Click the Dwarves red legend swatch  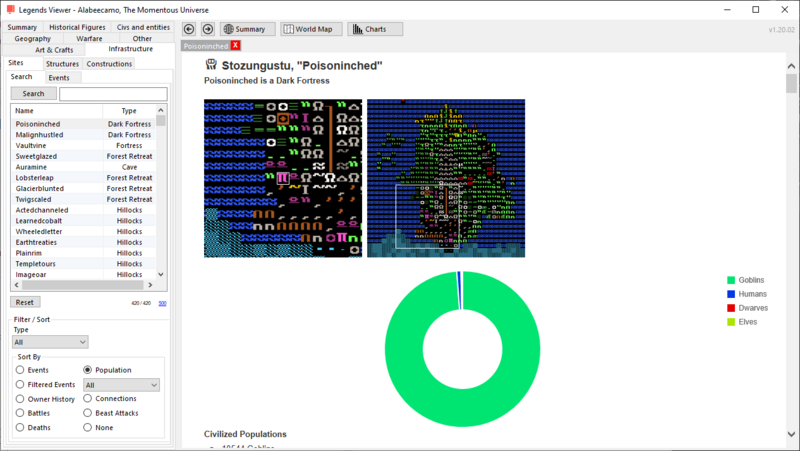coord(731,308)
